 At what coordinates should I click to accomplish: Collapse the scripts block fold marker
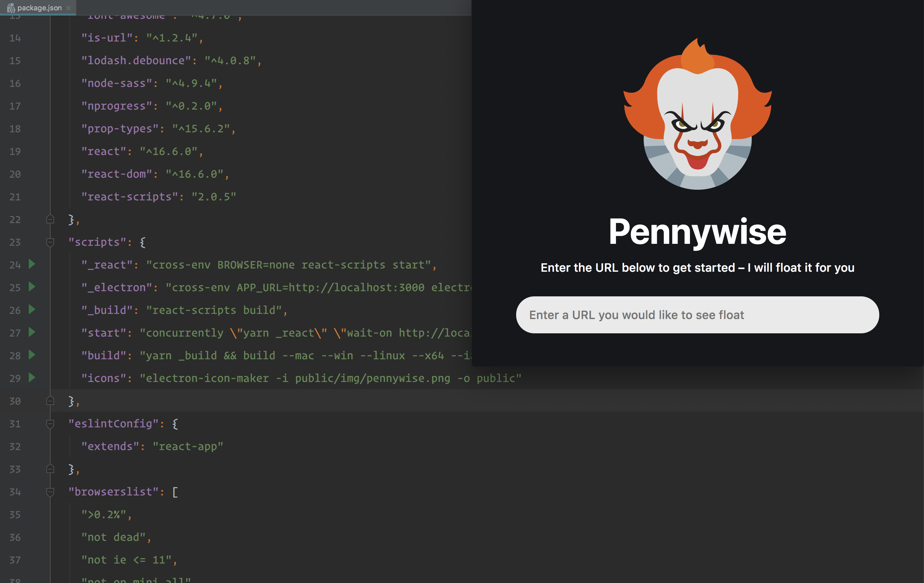tap(50, 242)
